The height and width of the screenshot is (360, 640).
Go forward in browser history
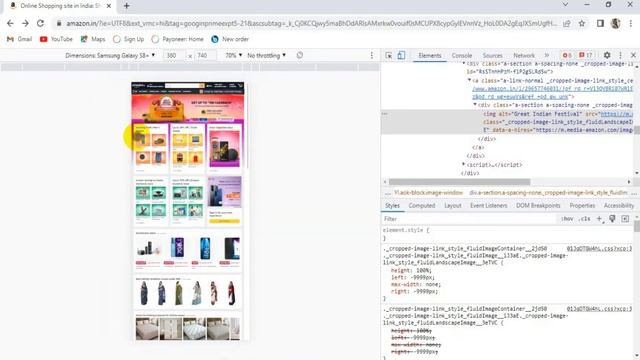tap(25, 24)
